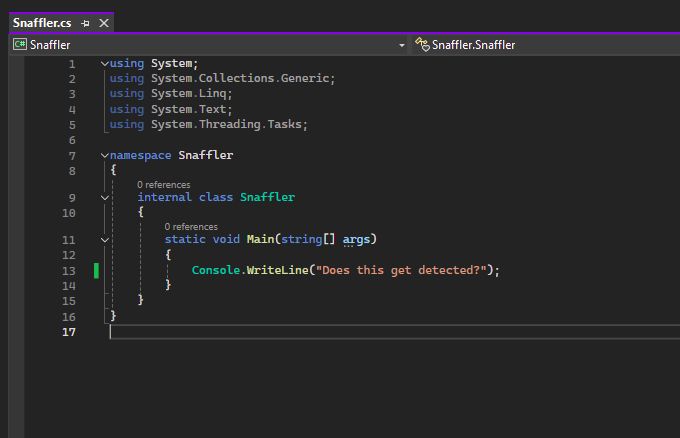
Task: Click the C# project icon in navigation bar
Action: tap(19, 45)
